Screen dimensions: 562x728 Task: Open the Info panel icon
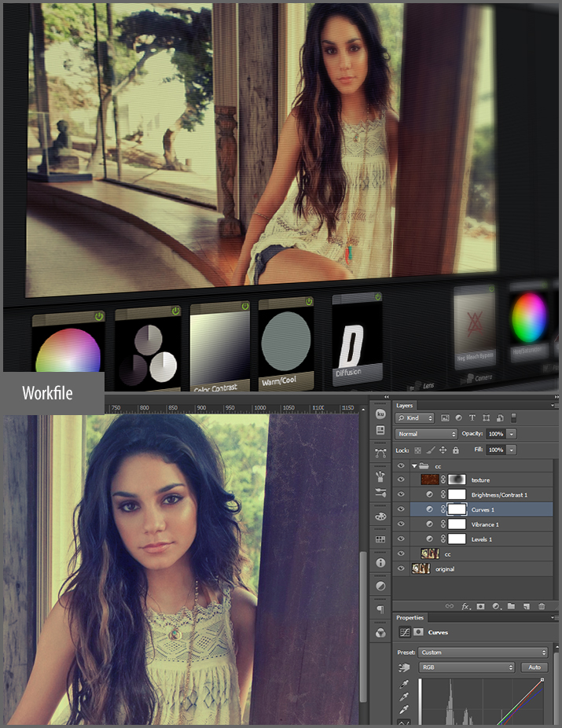380,563
